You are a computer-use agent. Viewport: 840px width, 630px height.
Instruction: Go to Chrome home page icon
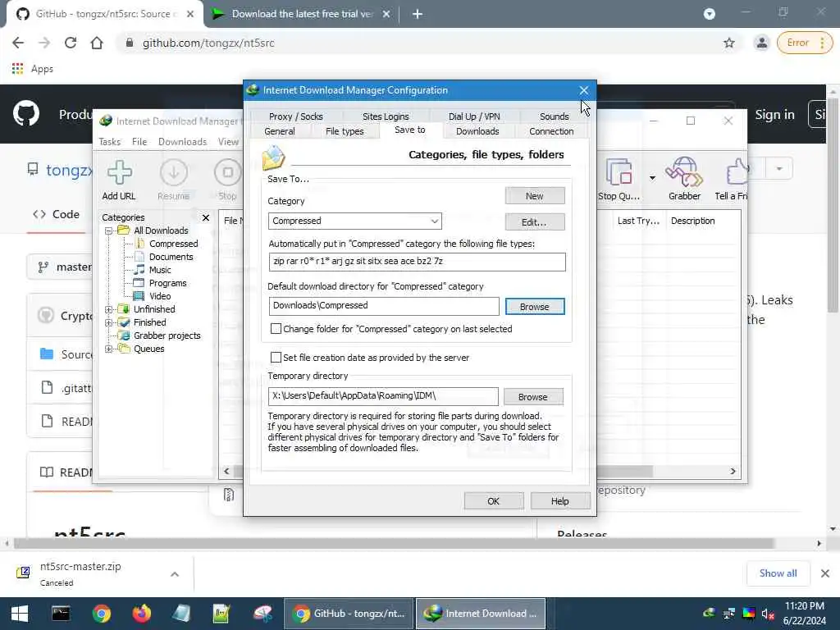(x=97, y=43)
